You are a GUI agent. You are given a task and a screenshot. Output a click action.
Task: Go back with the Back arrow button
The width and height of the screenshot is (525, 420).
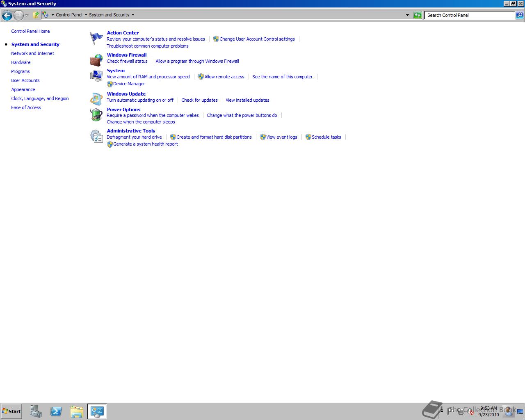[x=7, y=15]
